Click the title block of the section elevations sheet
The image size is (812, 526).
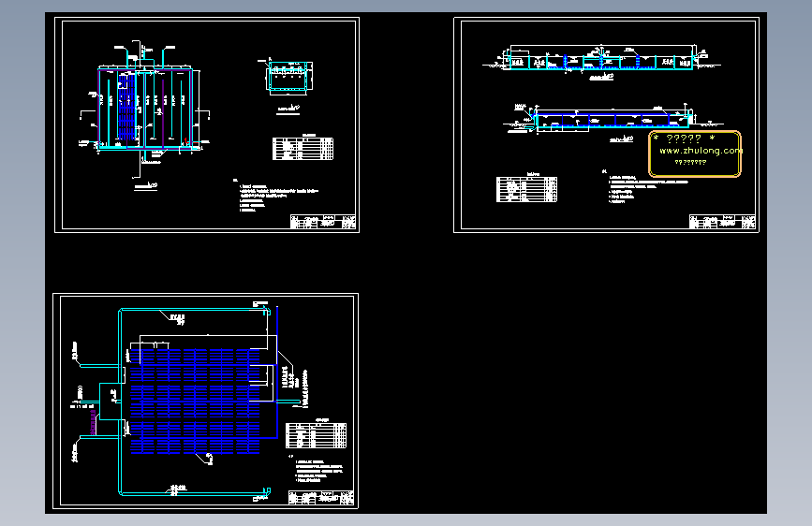tap(722, 222)
